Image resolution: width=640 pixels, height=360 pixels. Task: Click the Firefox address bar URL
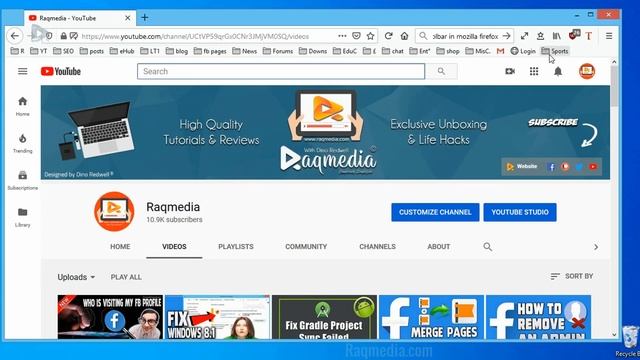tap(195, 36)
